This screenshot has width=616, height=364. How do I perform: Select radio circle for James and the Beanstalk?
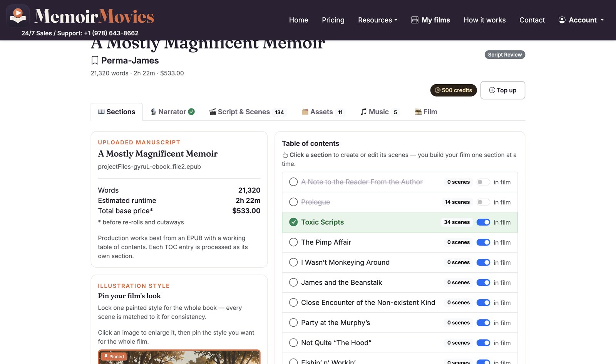(x=293, y=282)
